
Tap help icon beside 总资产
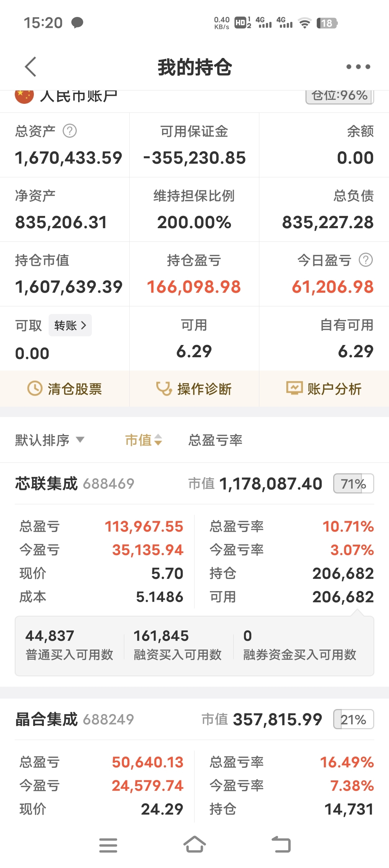tap(70, 131)
